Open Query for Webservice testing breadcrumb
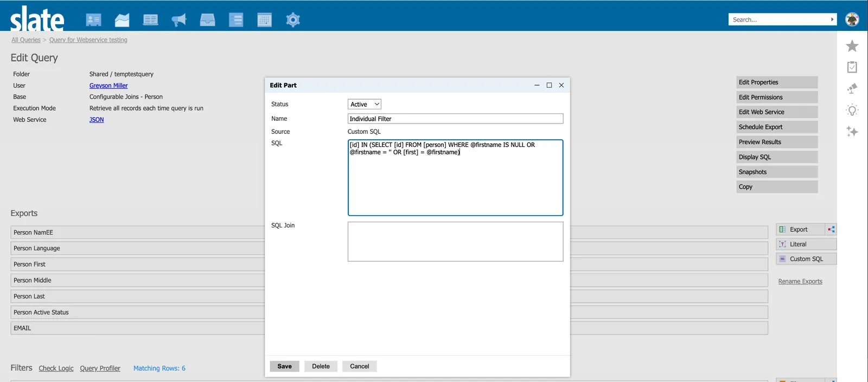Image resolution: width=868 pixels, height=382 pixels. point(88,40)
